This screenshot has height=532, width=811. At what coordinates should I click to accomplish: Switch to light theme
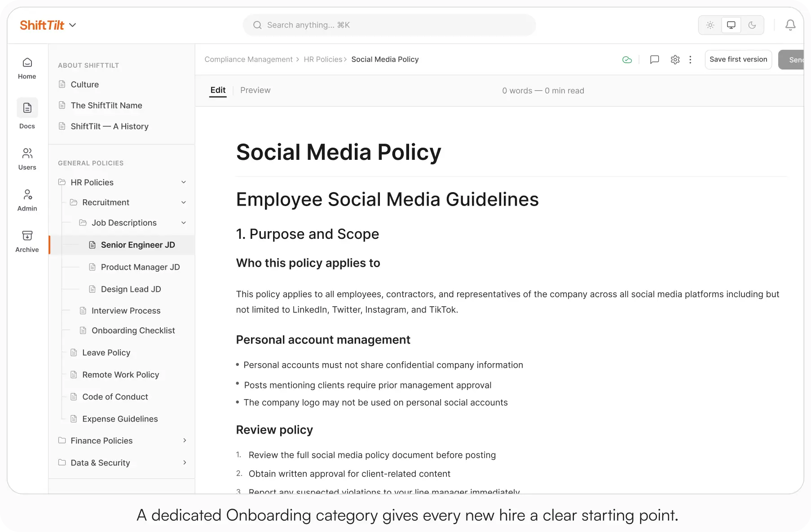click(710, 25)
